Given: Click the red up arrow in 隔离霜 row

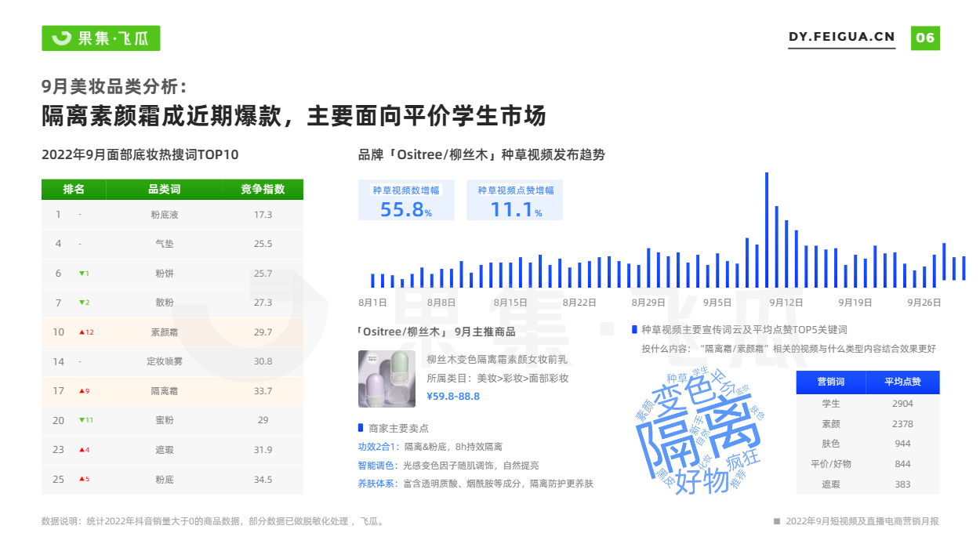Looking at the screenshot, I should [81, 391].
